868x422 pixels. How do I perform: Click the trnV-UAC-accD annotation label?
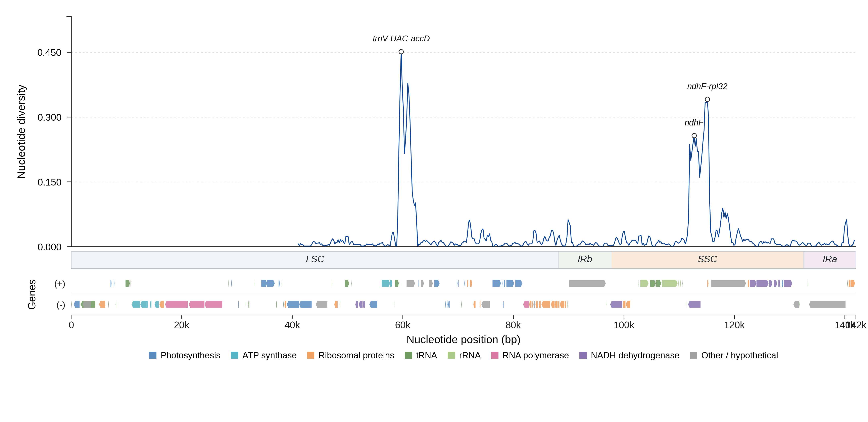point(401,39)
